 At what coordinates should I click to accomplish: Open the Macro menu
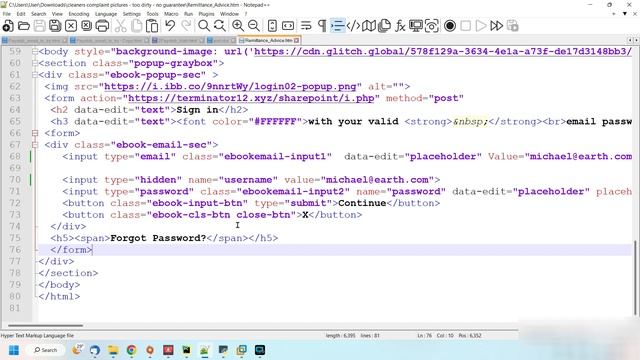pyautogui.click(x=171, y=14)
